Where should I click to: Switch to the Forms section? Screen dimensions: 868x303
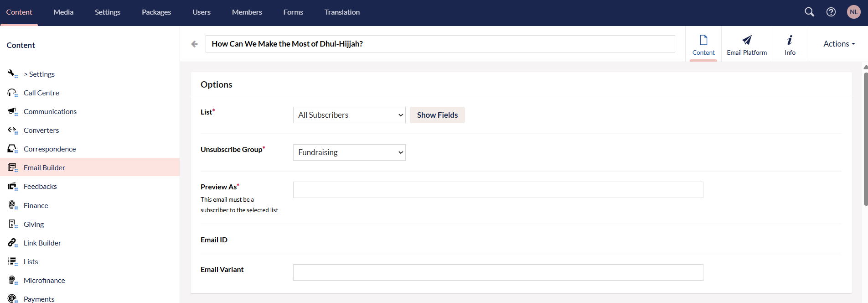(x=293, y=12)
